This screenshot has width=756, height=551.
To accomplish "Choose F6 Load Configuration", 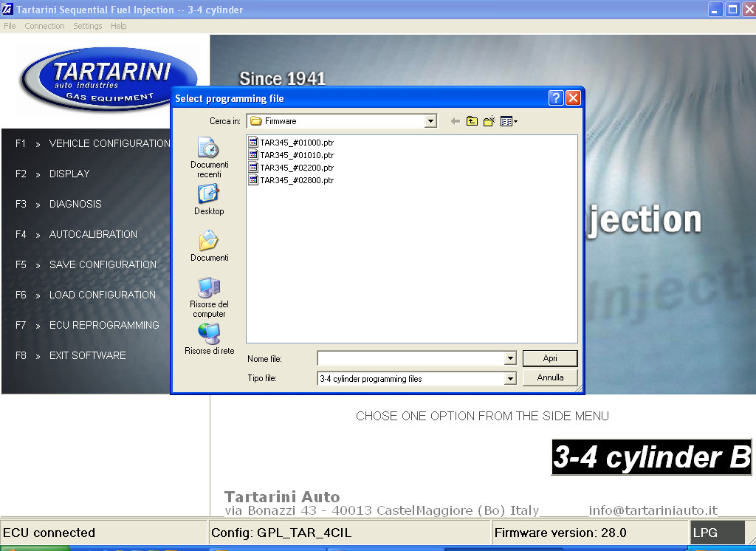I will [86, 295].
